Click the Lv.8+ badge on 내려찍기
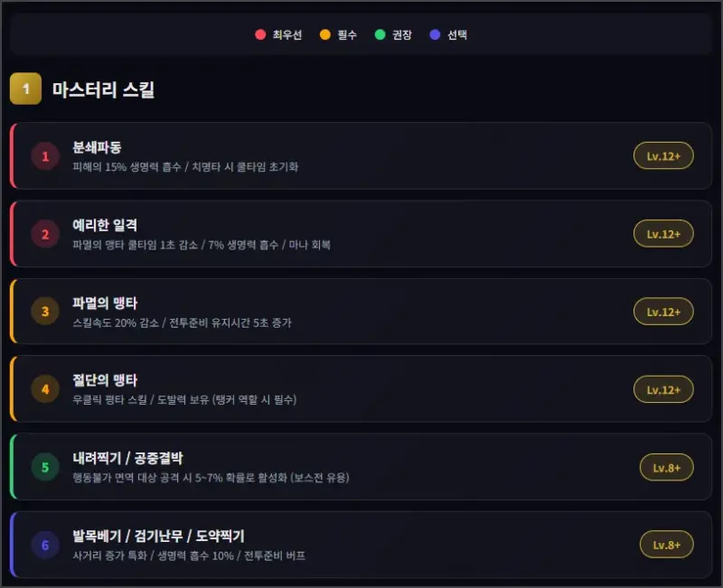The height and width of the screenshot is (588, 723). pyautogui.click(x=667, y=467)
